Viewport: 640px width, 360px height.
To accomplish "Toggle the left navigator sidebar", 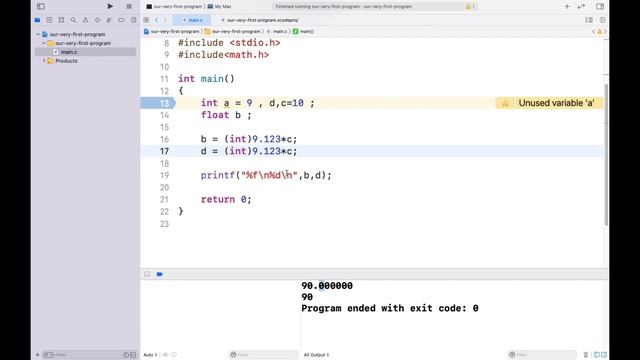I will click(x=41, y=7).
